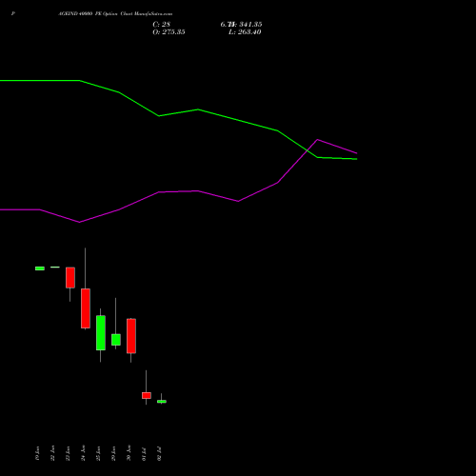The height and width of the screenshot is (476, 476).
Task: Click the chart title text at top
Action: pos(115,14)
